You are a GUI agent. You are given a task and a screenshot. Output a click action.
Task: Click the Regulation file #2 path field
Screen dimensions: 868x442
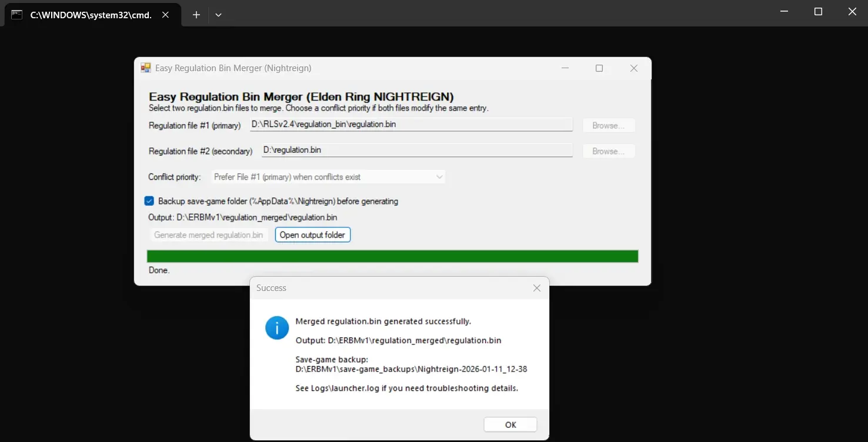(416, 150)
